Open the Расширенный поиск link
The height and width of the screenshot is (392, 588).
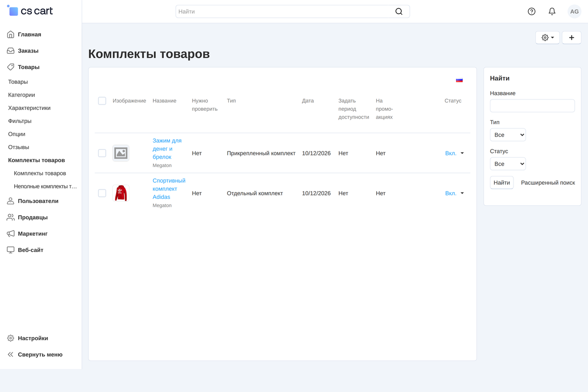(548, 183)
